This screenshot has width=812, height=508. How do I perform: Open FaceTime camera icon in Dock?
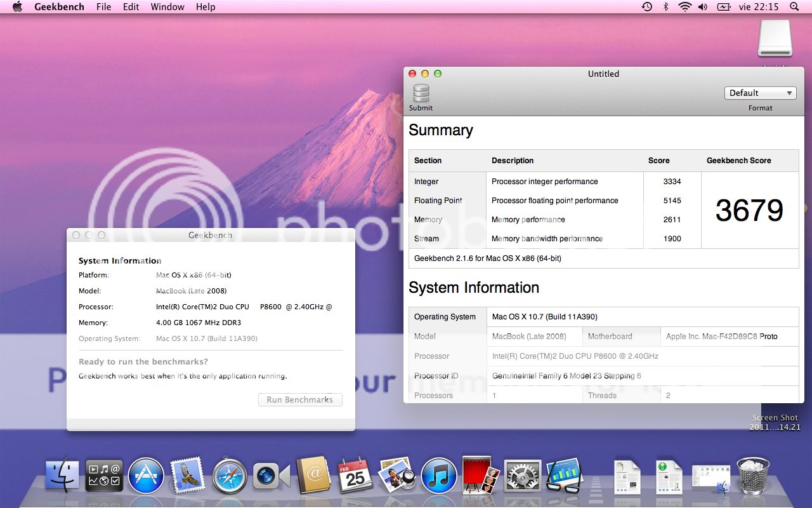(271, 476)
